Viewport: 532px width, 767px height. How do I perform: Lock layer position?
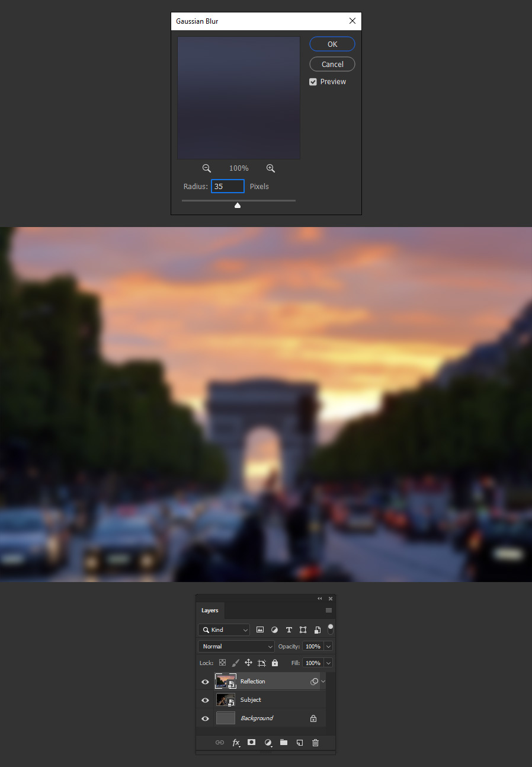[x=248, y=663]
